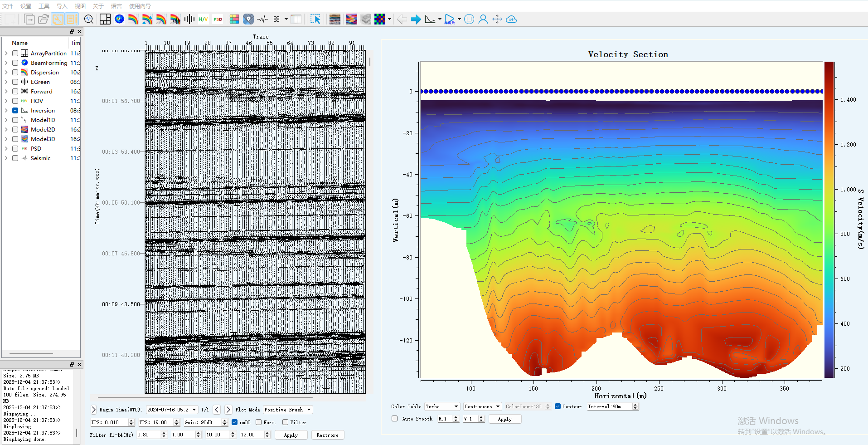Screen dimensions: 868x445
Task: Click the PSD toolbar icon
Action: pyautogui.click(x=218, y=19)
